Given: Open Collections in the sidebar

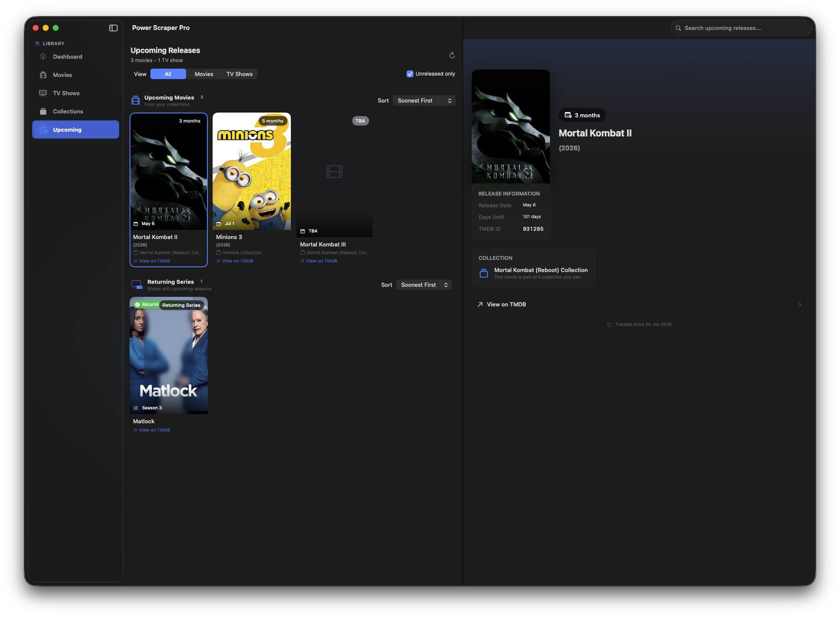Looking at the screenshot, I should click(x=68, y=111).
